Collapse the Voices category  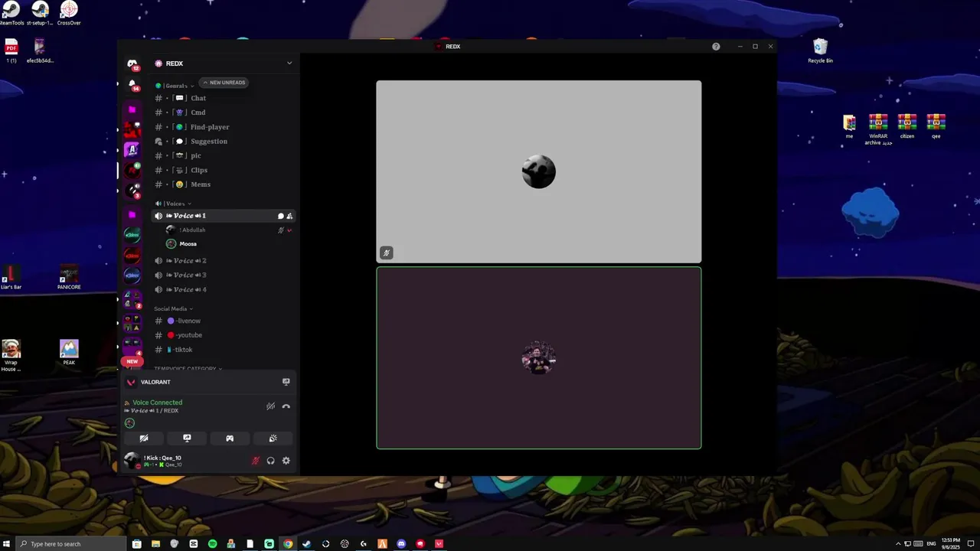click(172, 204)
